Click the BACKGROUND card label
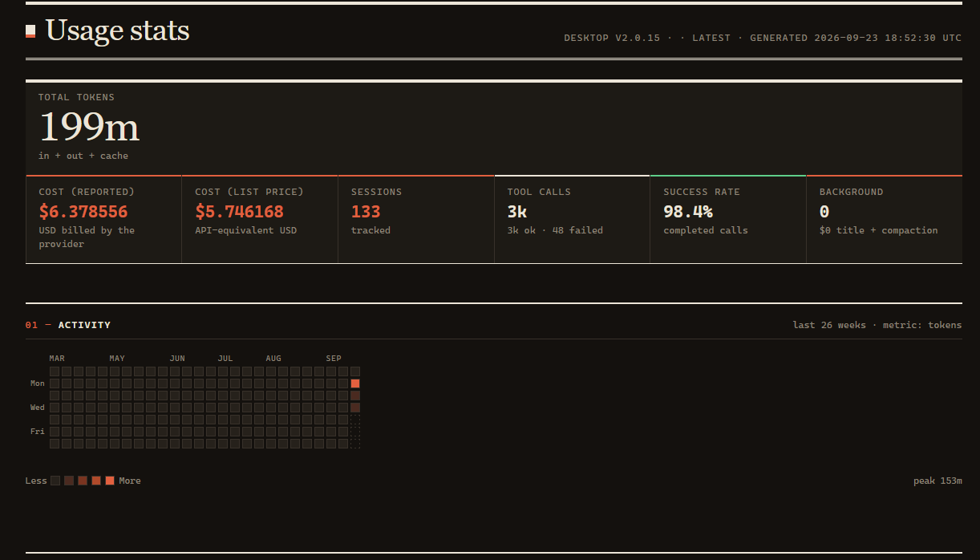 (852, 192)
